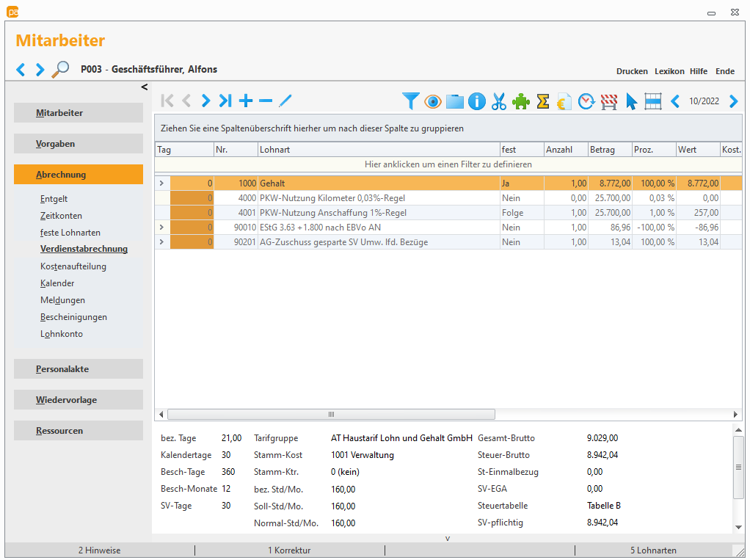Click the green puzzle piece icon

coord(521,101)
